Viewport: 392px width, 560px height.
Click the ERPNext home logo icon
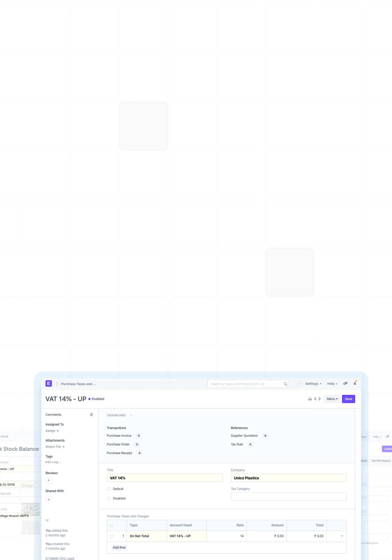(x=49, y=383)
